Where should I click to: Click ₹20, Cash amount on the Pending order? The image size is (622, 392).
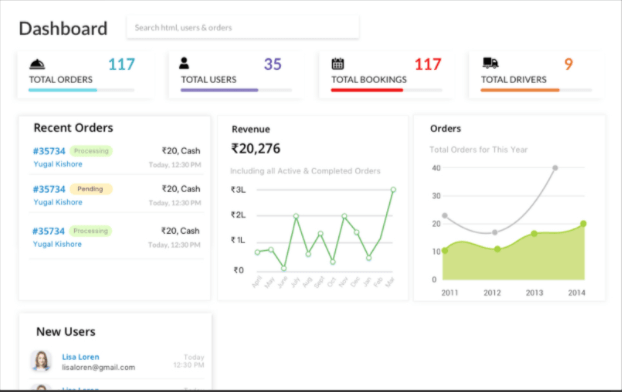pyautogui.click(x=181, y=189)
